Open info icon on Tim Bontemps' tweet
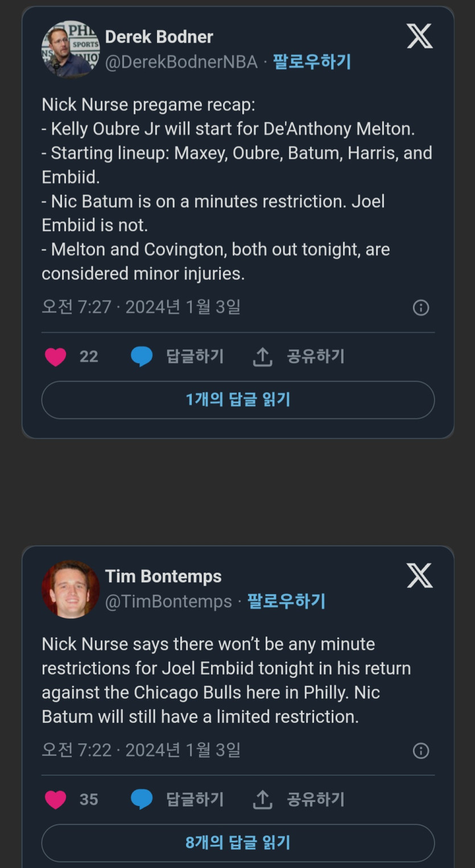Viewport: 475px width, 868px height. (420, 751)
